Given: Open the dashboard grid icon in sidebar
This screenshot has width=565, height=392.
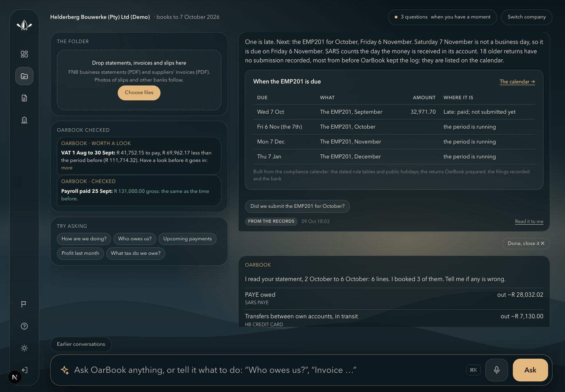Looking at the screenshot, I should (24, 54).
